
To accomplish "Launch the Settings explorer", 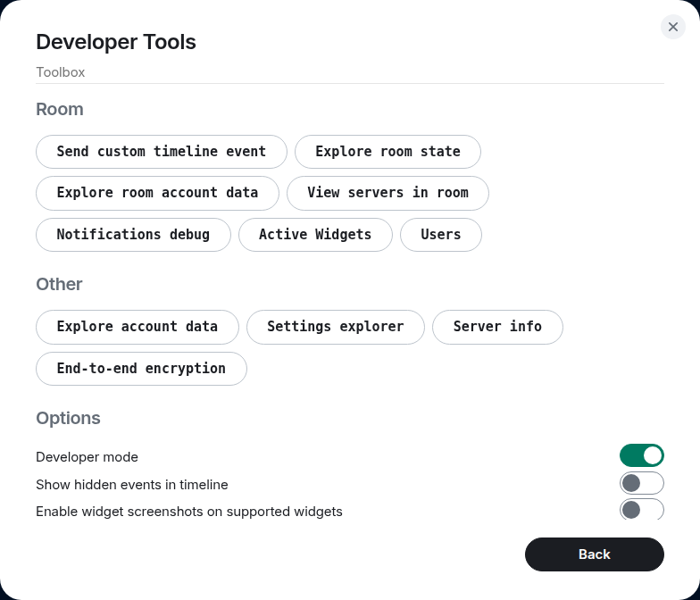I will click(x=336, y=327).
